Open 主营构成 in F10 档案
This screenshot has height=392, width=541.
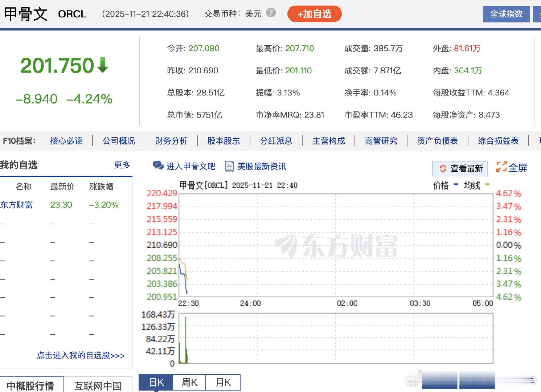tap(329, 141)
